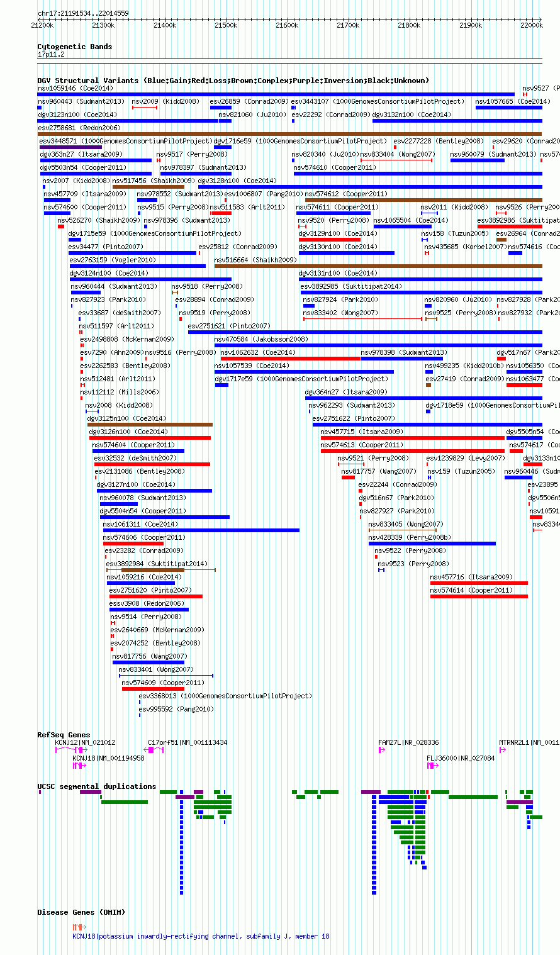Select the nsv457716 (Itsara2009) variant label
Screen dimensions: 560x955
coord(471,577)
